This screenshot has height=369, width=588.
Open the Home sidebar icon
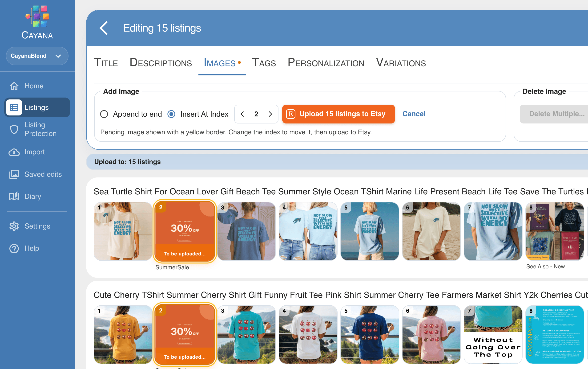14,86
